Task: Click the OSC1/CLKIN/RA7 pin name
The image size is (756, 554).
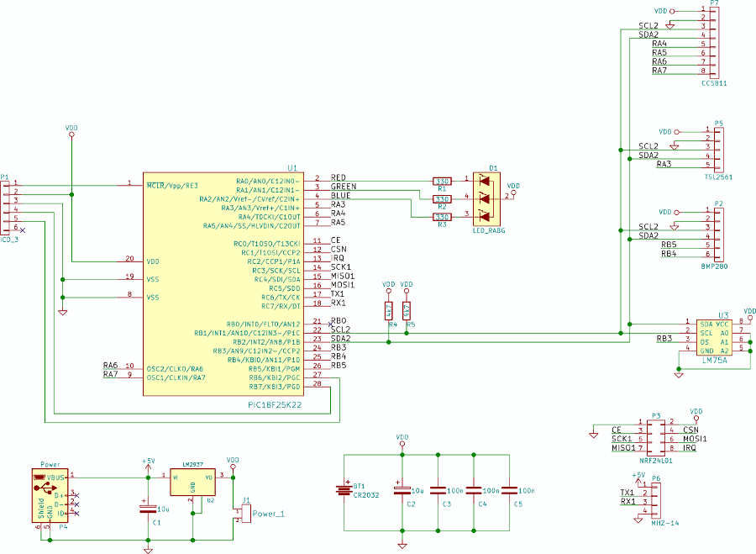Action: (176, 377)
